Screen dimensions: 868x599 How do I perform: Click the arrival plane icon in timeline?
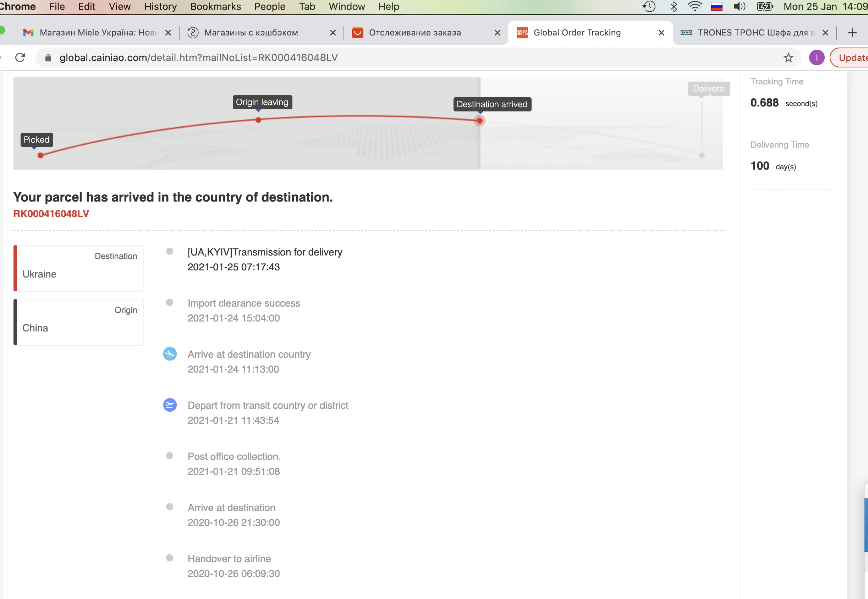[x=170, y=353]
